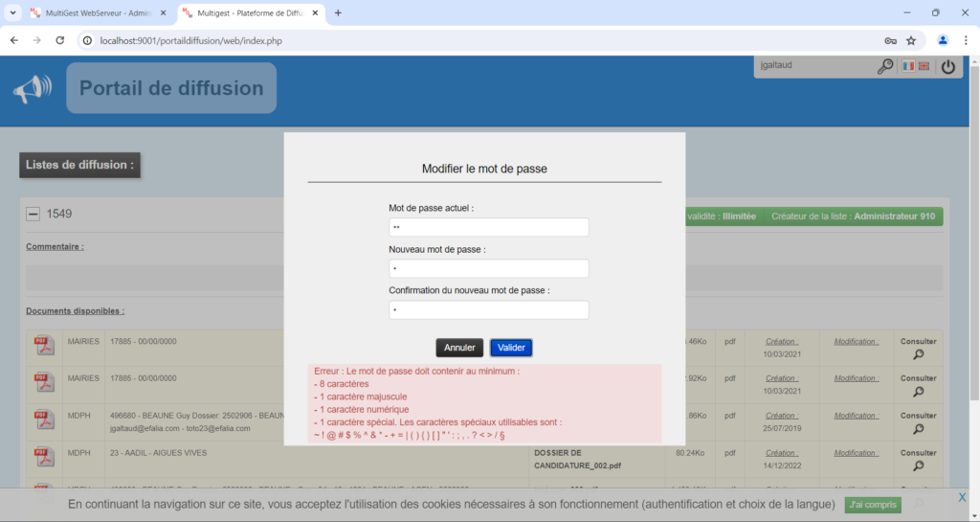Viewport: 980px width, 522px height.
Task: Bookmark this page with the star icon
Action: coord(911,41)
